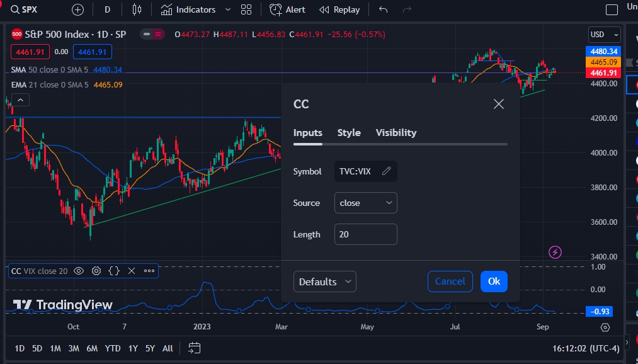Click the red sell price box 4461.91
The width and height of the screenshot is (638, 364).
[30, 52]
